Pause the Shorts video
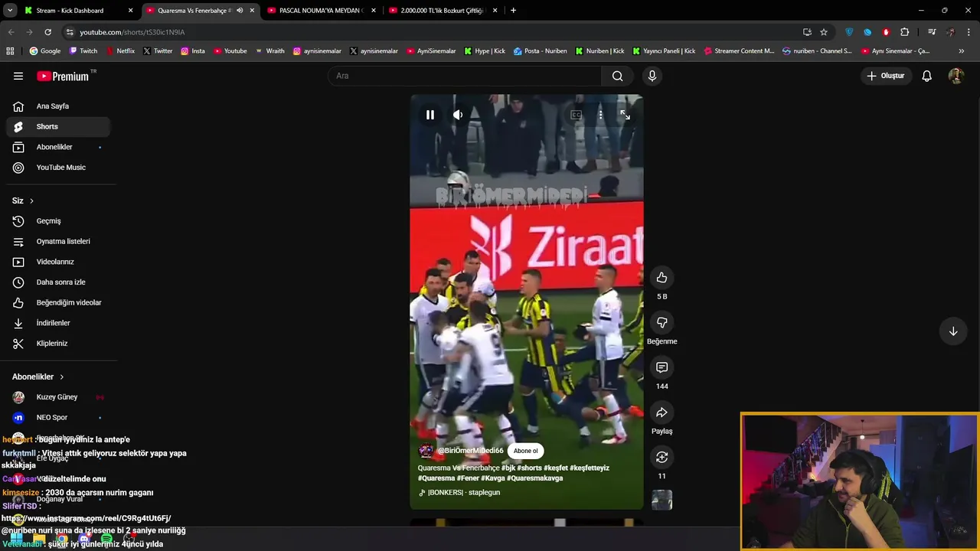 coord(430,115)
